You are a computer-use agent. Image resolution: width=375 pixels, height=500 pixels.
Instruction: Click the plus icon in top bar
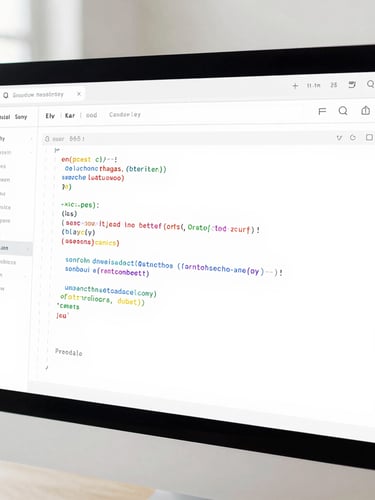pyautogui.click(x=295, y=86)
